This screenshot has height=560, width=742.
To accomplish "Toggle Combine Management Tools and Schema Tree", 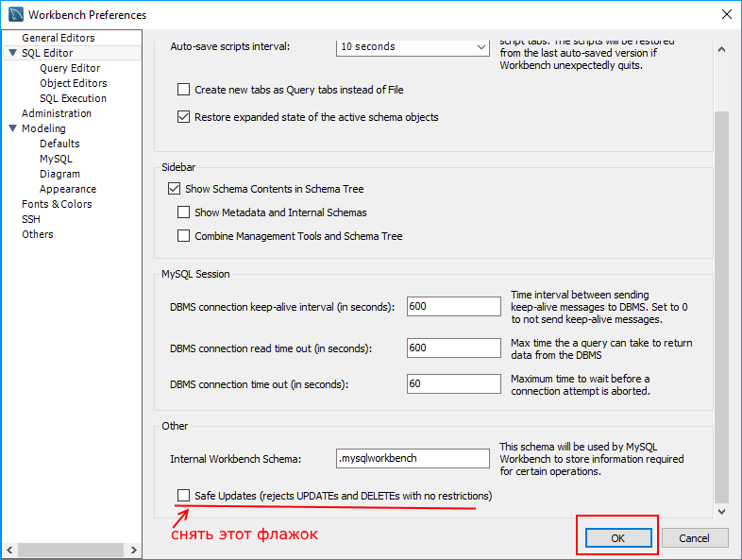I will (x=183, y=236).
